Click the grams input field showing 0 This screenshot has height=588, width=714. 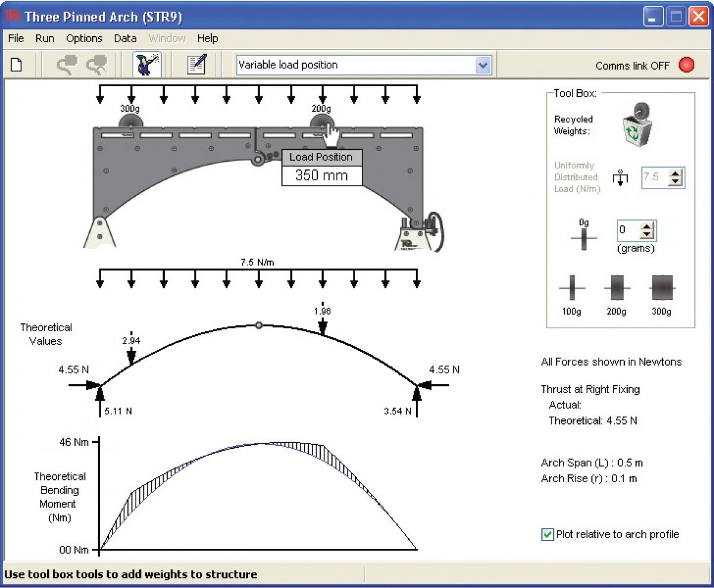pos(628,230)
